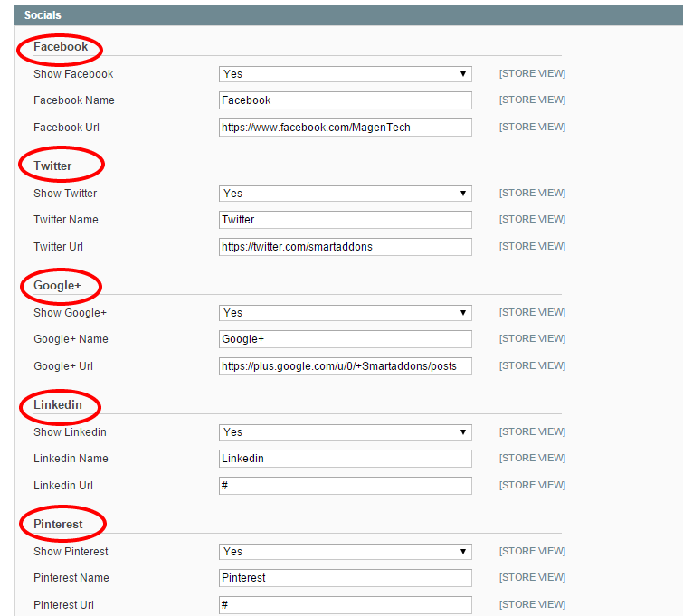Collapse the Socials section header

(x=348, y=15)
